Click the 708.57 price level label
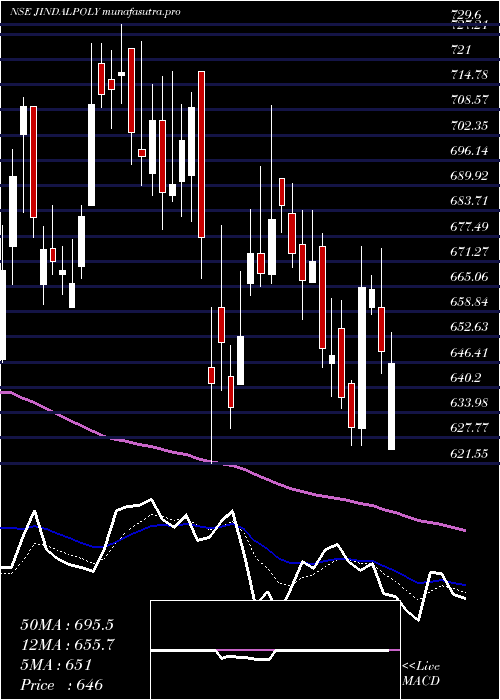Viewport: 500px width, 700px height. (469, 100)
